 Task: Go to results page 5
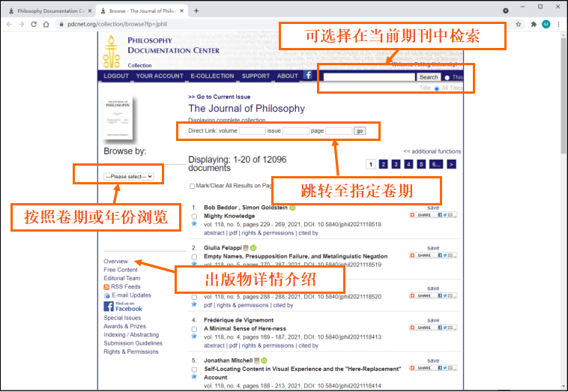tap(421, 164)
